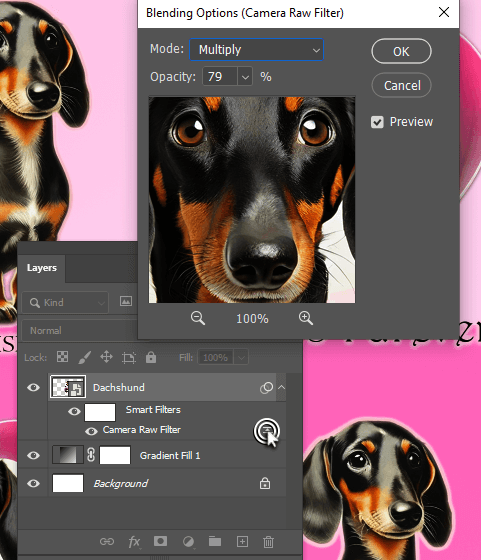
Task: Delete layer with the trash icon
Action: [x=268, y=542]
